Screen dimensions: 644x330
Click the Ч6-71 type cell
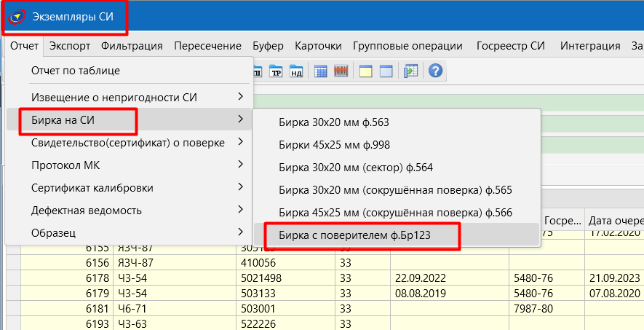175,309
